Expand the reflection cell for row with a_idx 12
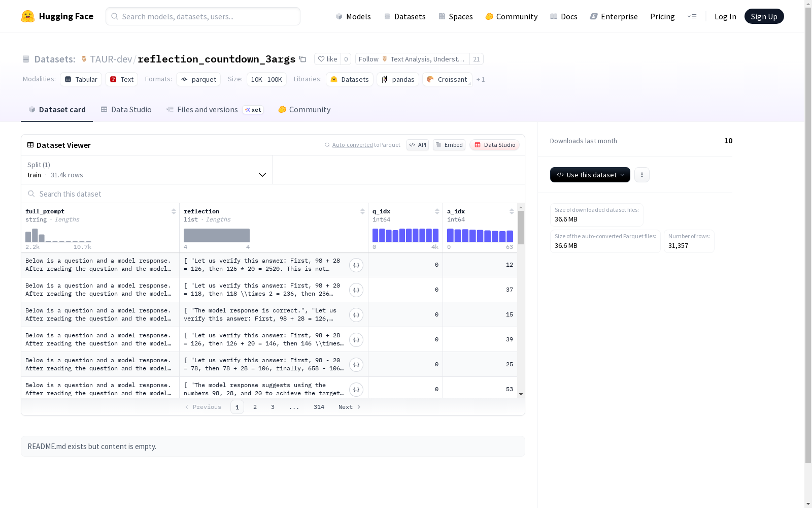This screenshot has width=812, height=508. tap(356, 265)
